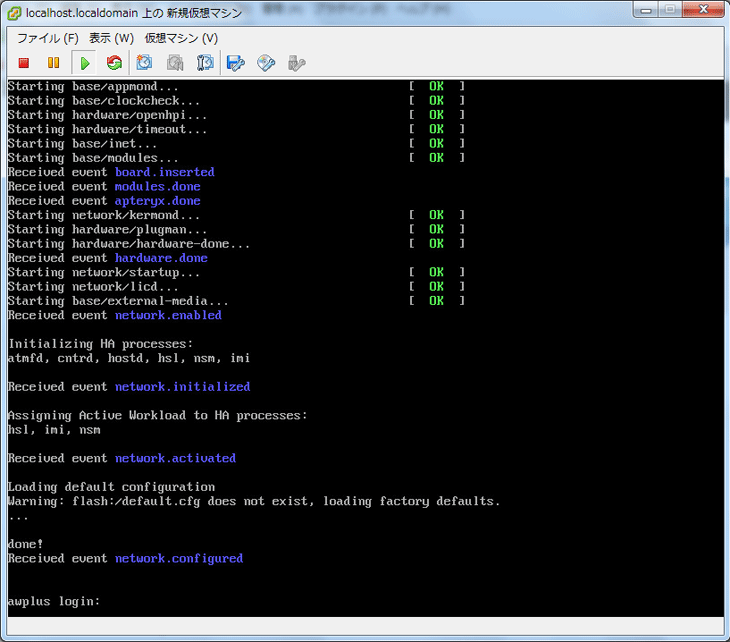Take a snapshot of the virtual machine
This screenshot has width=730, height=642.
[x=145, y=63]
